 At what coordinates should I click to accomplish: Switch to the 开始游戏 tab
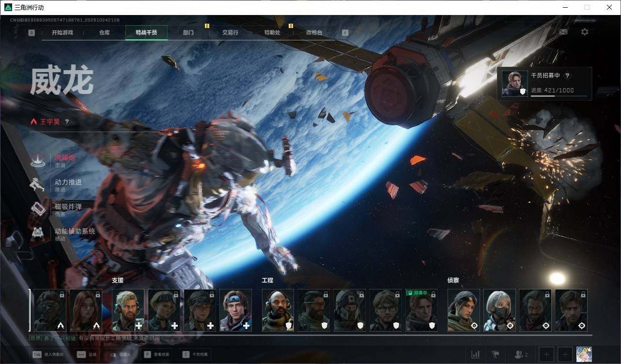tap(62, 32)
